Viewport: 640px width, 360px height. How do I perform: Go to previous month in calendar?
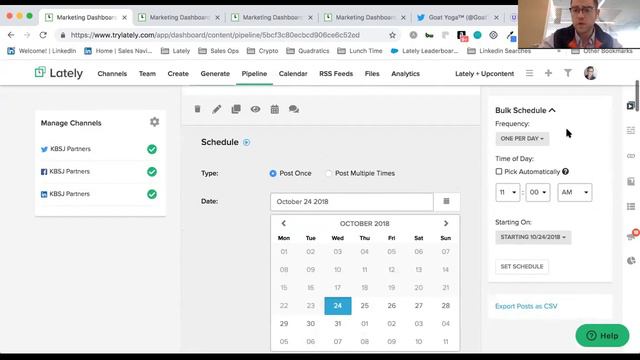point(284,223)
